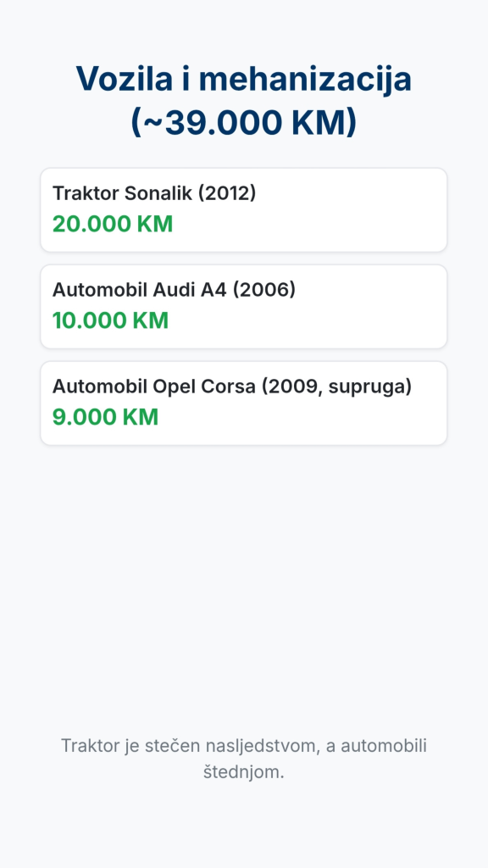Select the green 20.000 KM value
Viewport: 488px width, 868px height.
pyautogui.click(x=113, y=224)
